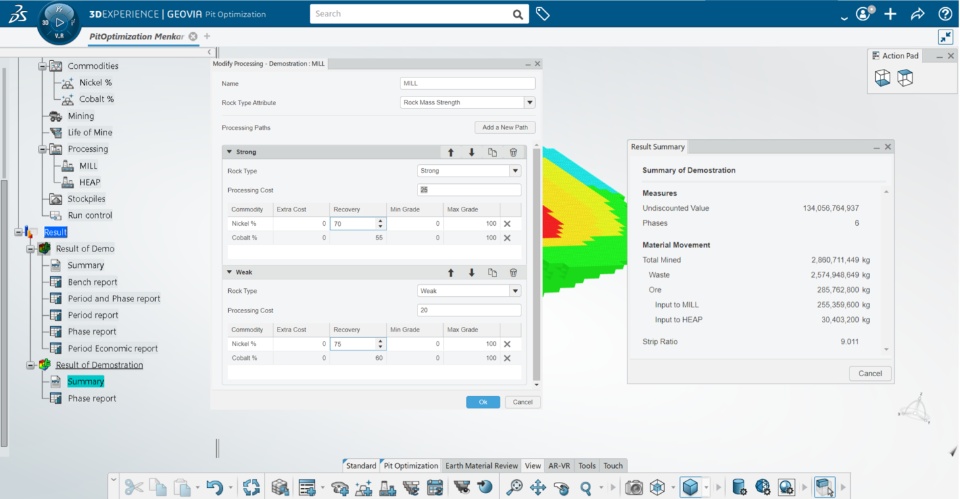Click the Name field containing MILL
The image size is (960, 499).
tap(468, 83)
